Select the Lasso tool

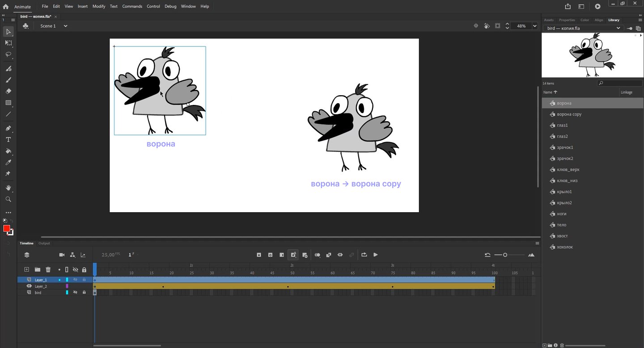pyautogui.click(x=8, y=55)
